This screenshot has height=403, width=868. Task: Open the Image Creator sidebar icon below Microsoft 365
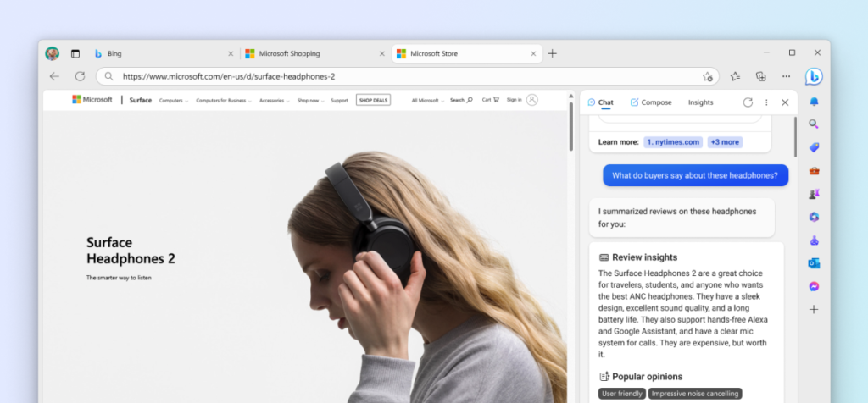coord(814,240)
